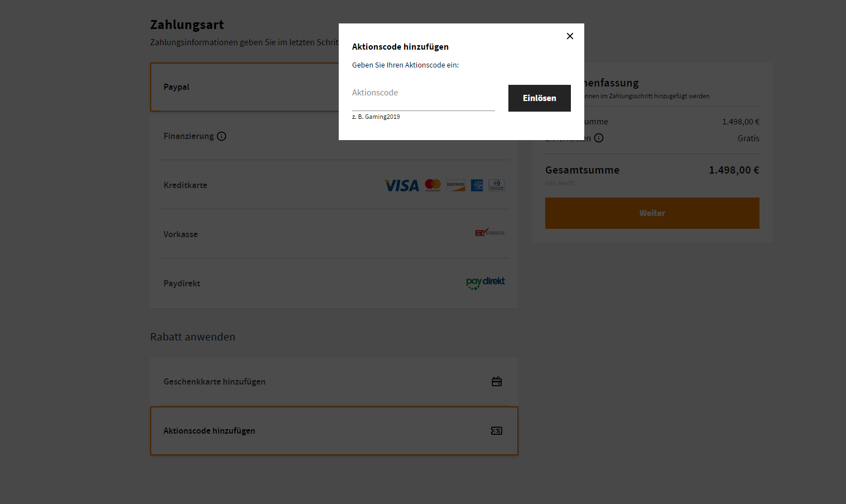The width and height of the screenshot is (846, 504).
Task: Click the Mastercard logo icon
Action: pyautogui.click(x=433, y=185)
